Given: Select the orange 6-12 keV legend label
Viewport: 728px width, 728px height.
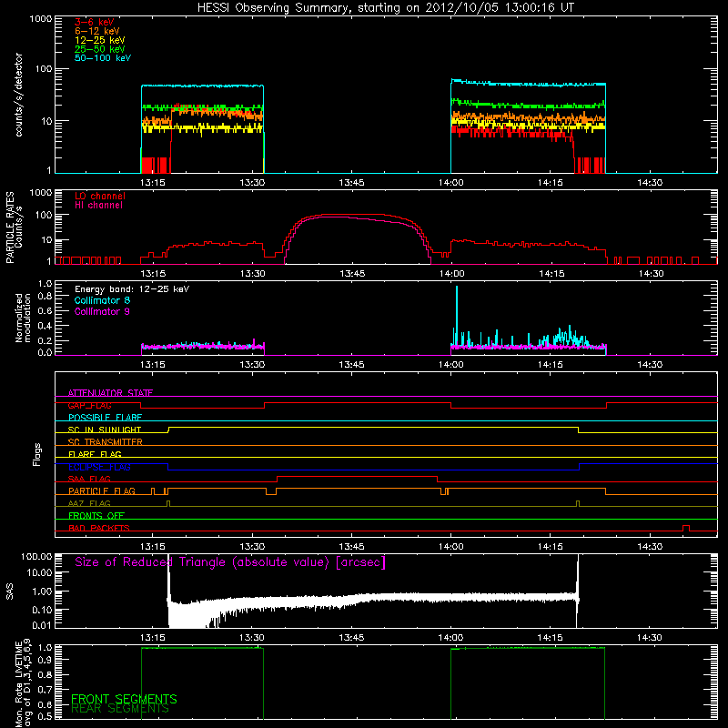Looking at the screenshot, I should coord(97,31).
